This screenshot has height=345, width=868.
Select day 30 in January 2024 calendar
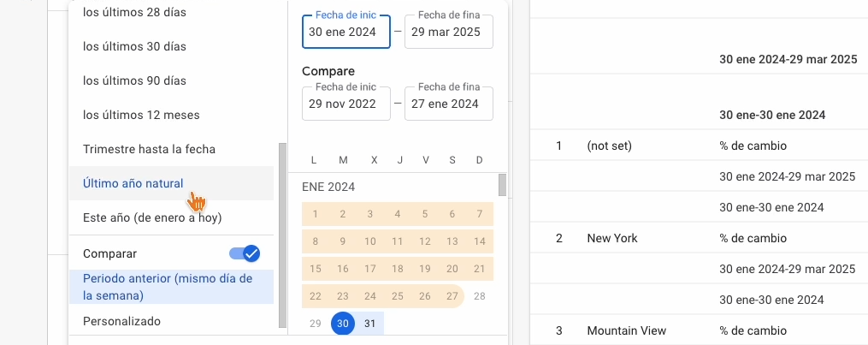(x=342, y=323)
